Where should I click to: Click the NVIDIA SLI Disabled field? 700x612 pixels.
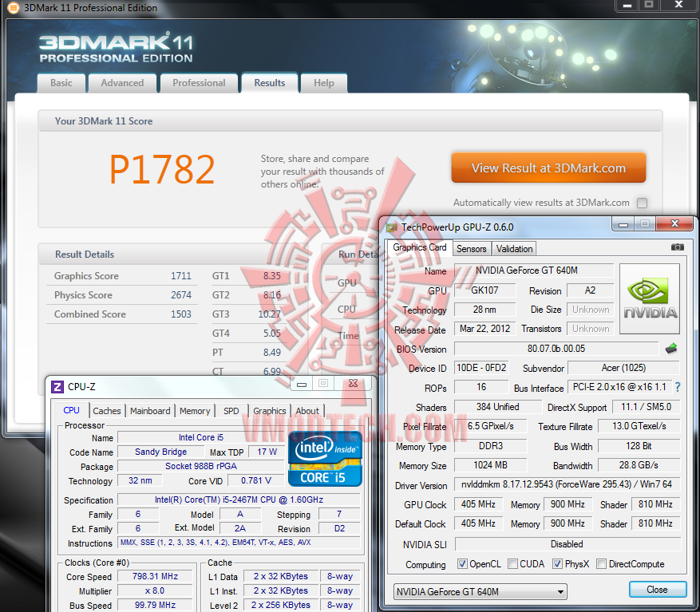click(567, 544)
